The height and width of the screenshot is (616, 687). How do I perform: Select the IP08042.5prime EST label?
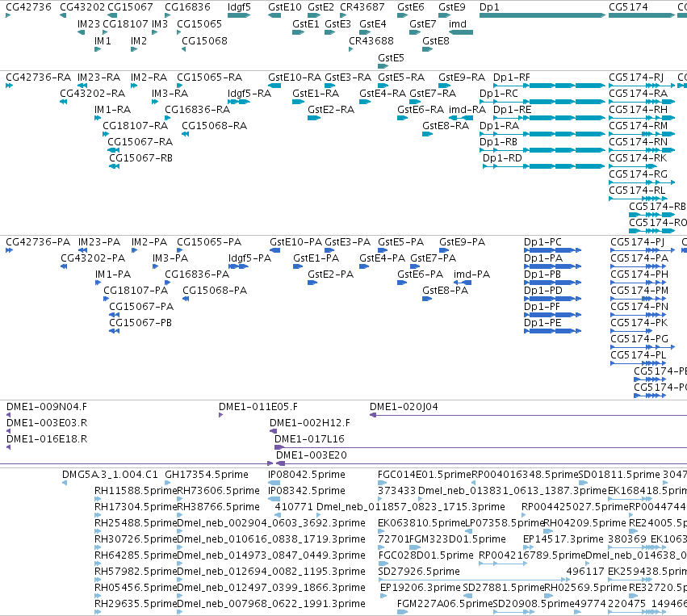coord(307,475)
